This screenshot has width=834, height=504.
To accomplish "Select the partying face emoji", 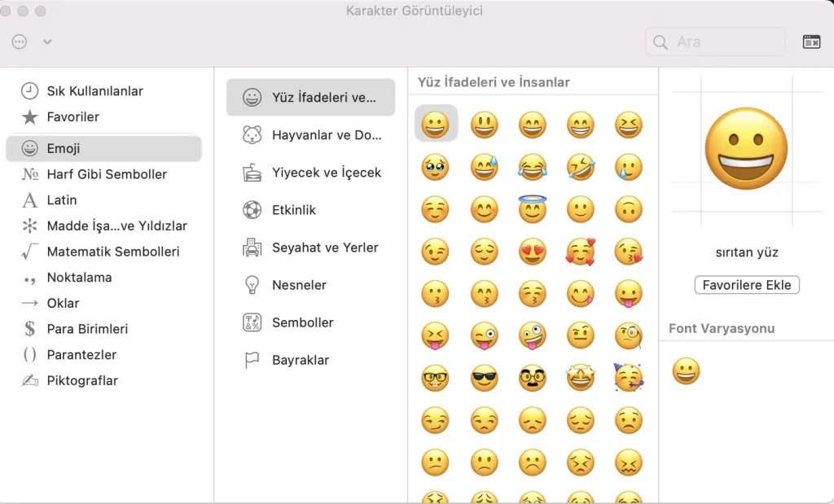I will (629, 378).
